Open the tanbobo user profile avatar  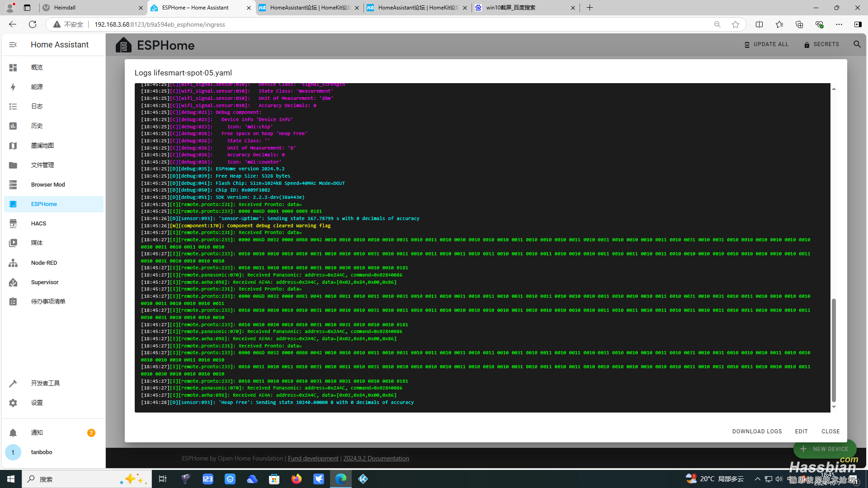(13, 452)
